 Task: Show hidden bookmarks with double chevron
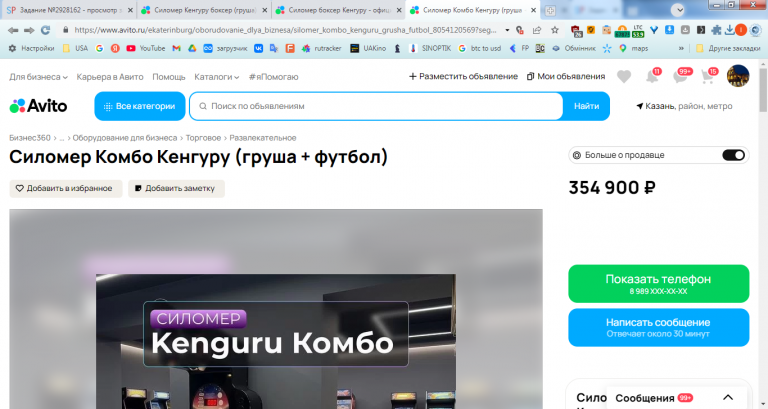pyautogui.click(x=681, y=48)
